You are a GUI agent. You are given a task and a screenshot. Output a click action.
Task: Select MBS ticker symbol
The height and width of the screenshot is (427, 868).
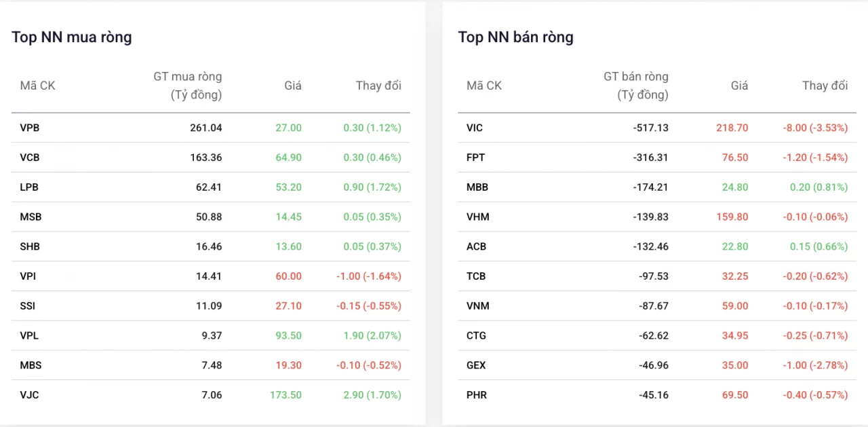pos(31,365)
